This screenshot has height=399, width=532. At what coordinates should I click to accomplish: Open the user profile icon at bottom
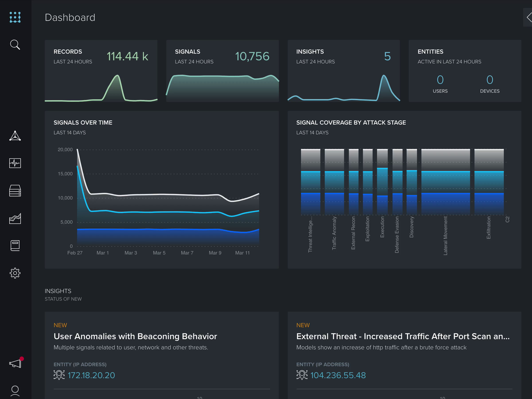click(15, 391)
